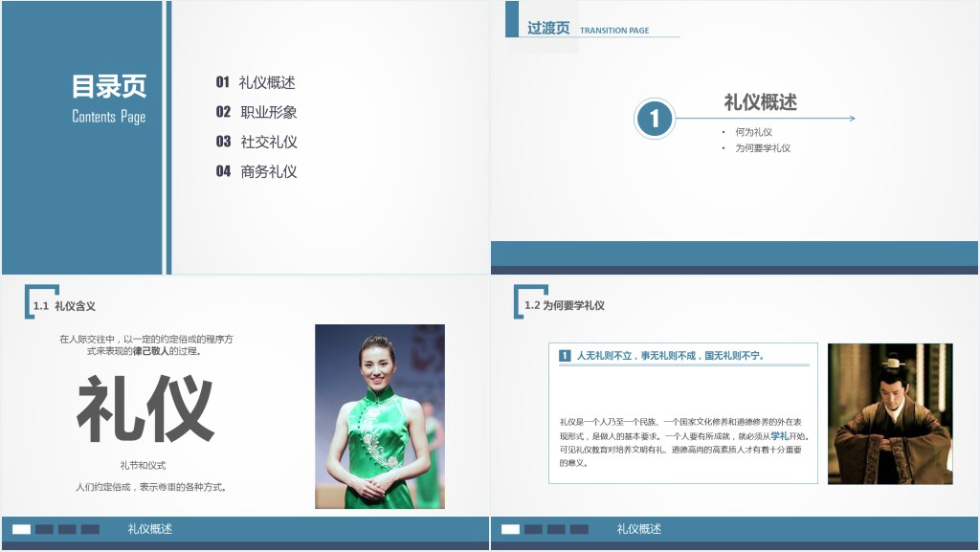Click the "目录页" title on the blue panel
The image size is (980, 552).
[109, 87]
